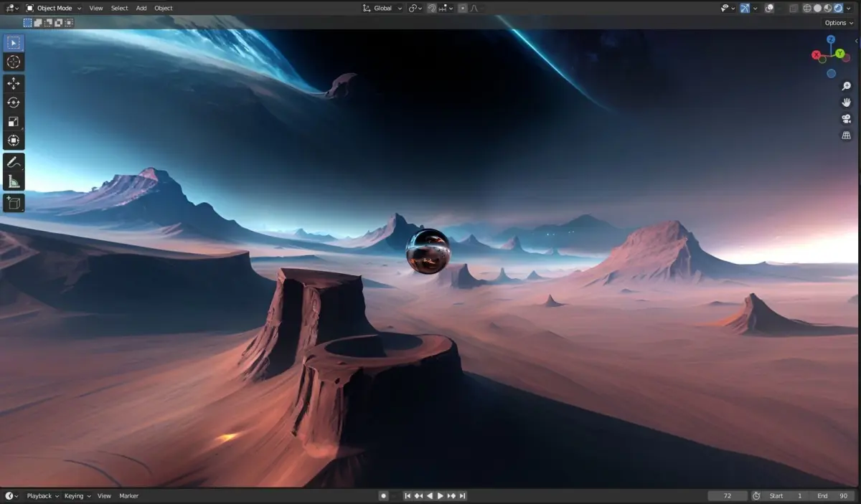Choose the Measure tool

coord(14,181)
